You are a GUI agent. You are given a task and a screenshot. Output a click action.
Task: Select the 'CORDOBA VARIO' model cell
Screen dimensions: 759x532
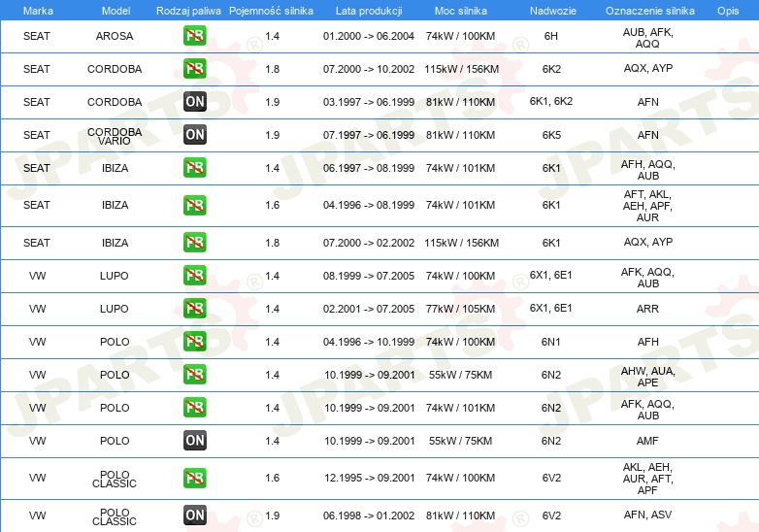[x=115, y=136]
